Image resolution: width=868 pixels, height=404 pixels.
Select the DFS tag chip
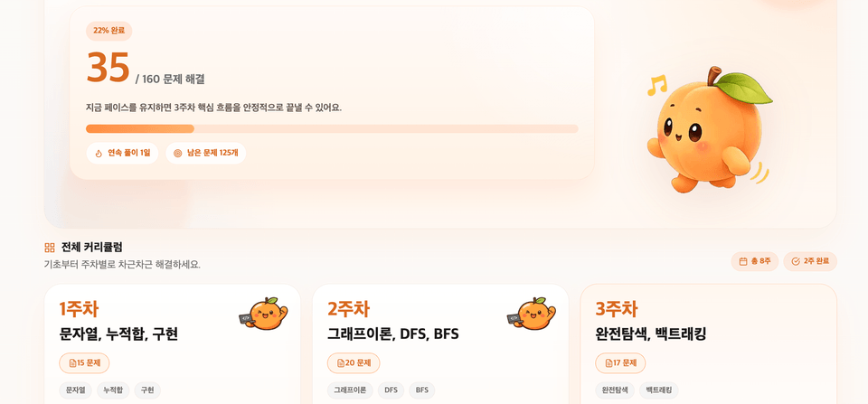pos(392,390)
